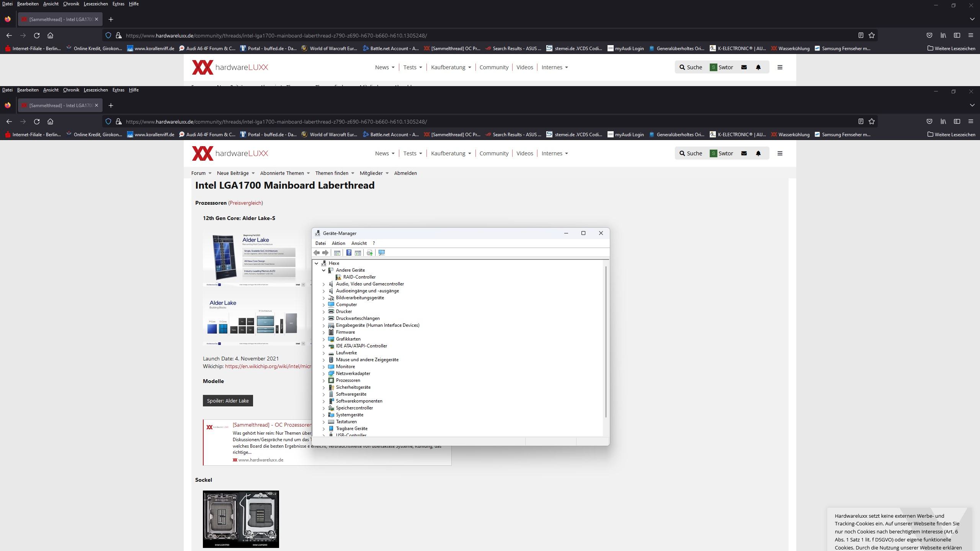The height and width of the screenshot is (551, 980).
Task: Click the Wikichip en.wikichip.org link
Action: coord(268,367)
